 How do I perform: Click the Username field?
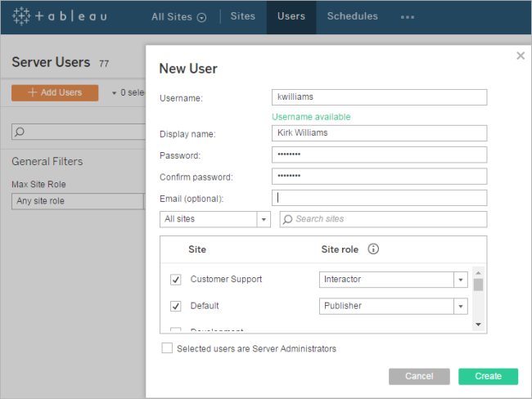[x=379, y=97]
